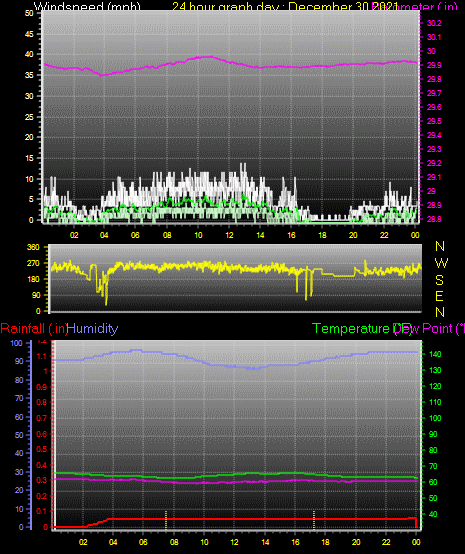
Task: Click hour '02' under the rainfall chart
Action: pyautogui.click(x=83, y=542)
